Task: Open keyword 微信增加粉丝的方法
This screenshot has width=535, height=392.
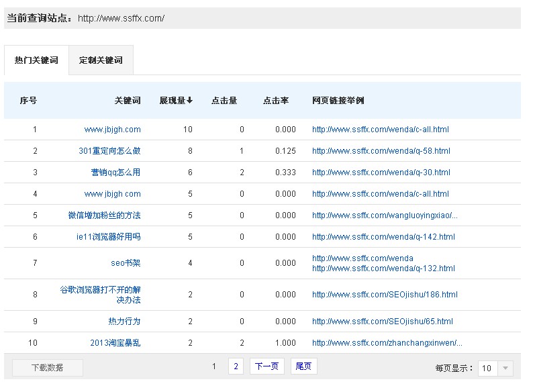Action: pos(105,215)
